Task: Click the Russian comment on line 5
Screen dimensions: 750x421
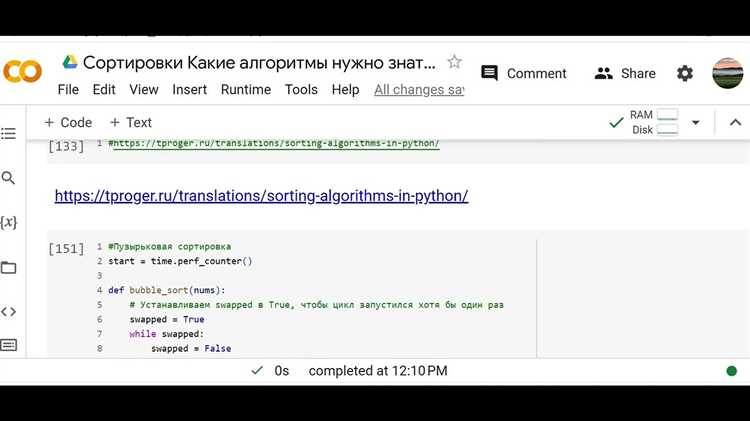Action: (x=316, y=305)
